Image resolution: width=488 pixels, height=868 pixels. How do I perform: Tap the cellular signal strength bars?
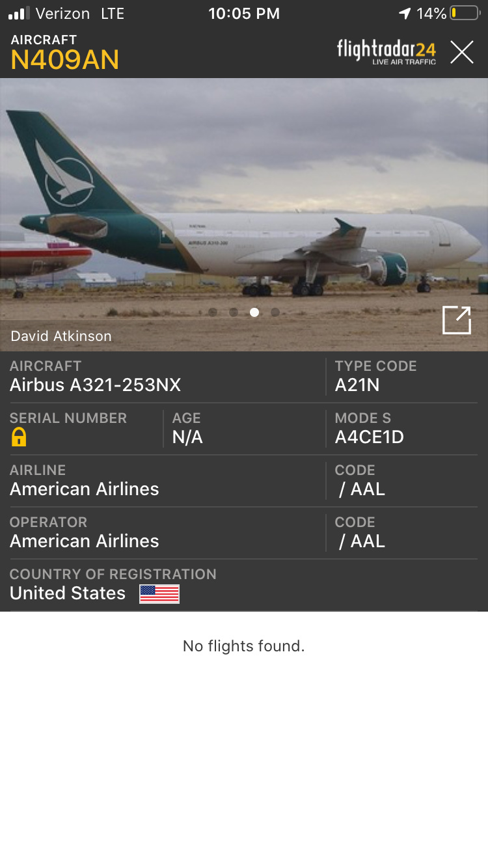19,13
